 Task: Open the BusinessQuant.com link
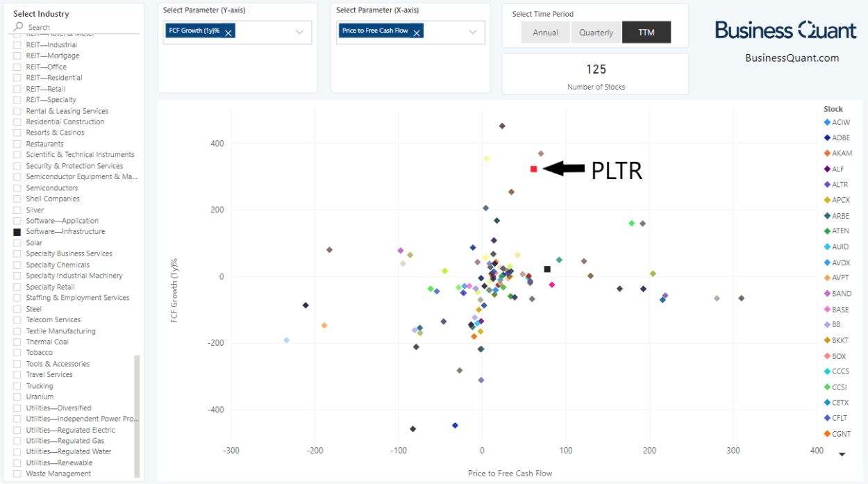tap(792, 58)
